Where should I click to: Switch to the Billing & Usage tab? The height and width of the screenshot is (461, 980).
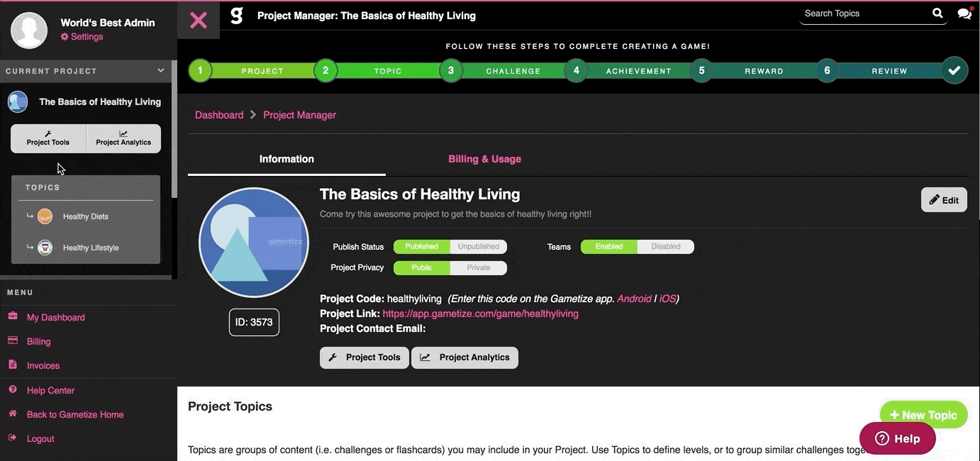click(x=485, y=159)
